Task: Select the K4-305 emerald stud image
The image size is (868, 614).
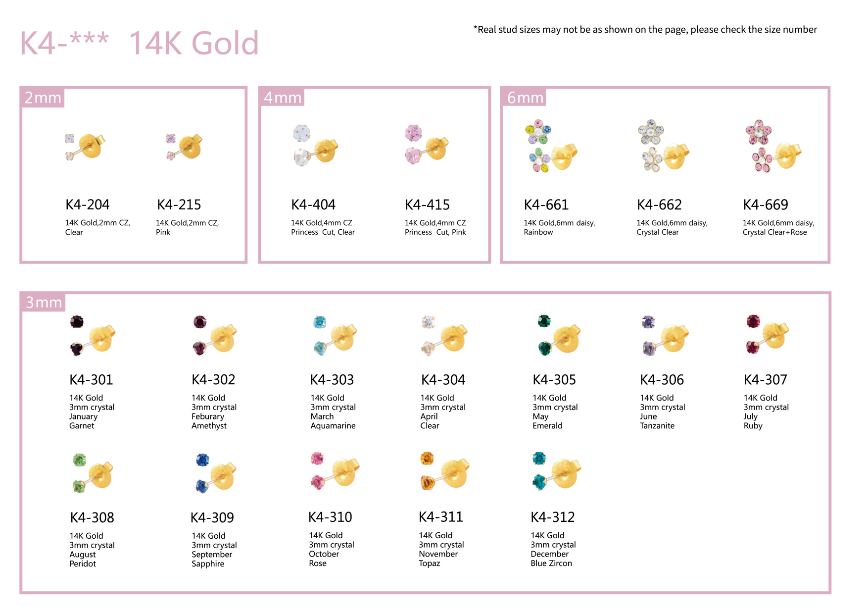Action: 559,335
